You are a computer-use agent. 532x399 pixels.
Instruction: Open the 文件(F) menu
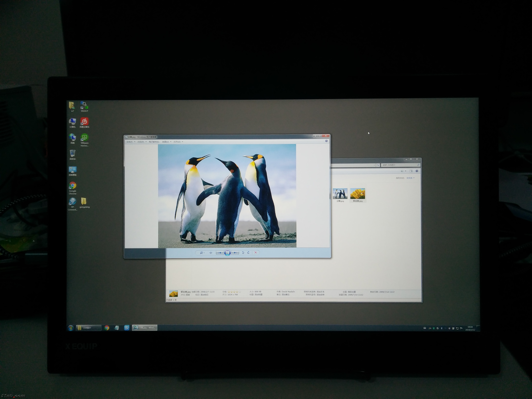click(129, 142)
